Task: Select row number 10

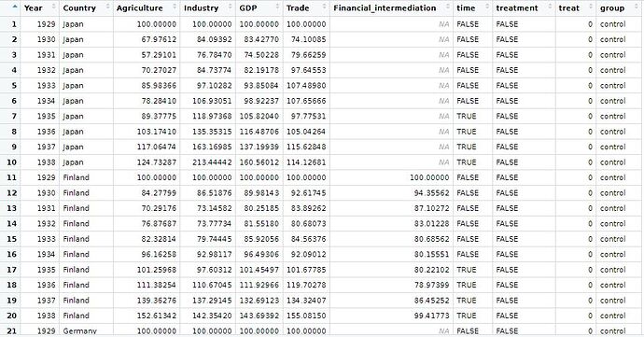Action: pos(12,162)
